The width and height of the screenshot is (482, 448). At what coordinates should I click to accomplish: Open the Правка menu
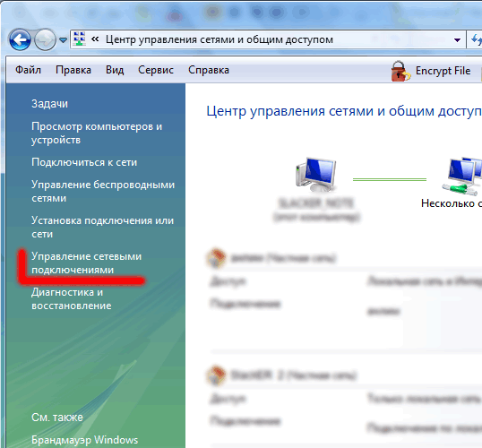point(73,70)
